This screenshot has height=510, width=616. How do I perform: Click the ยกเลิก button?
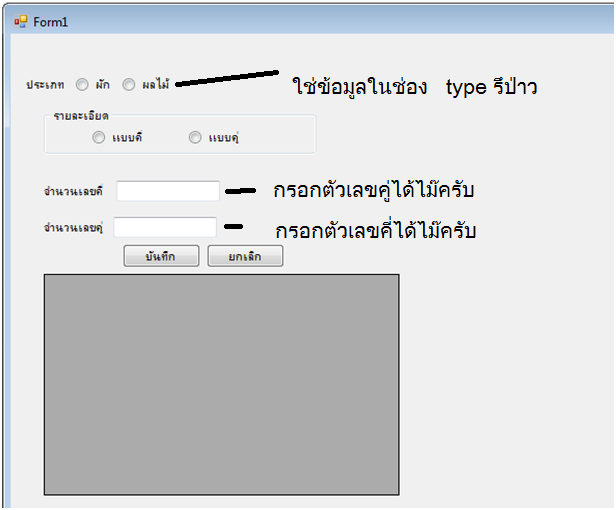(245, 256)
